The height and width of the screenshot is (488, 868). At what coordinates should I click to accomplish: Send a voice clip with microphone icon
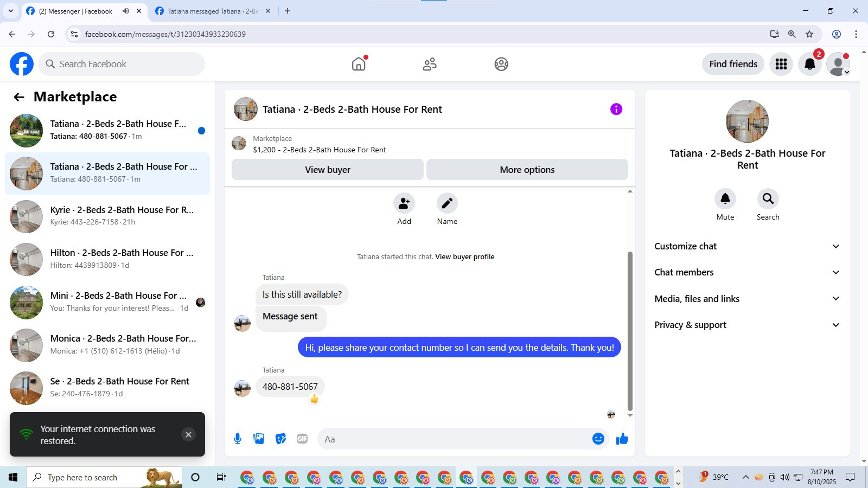[x=238, y=439]
